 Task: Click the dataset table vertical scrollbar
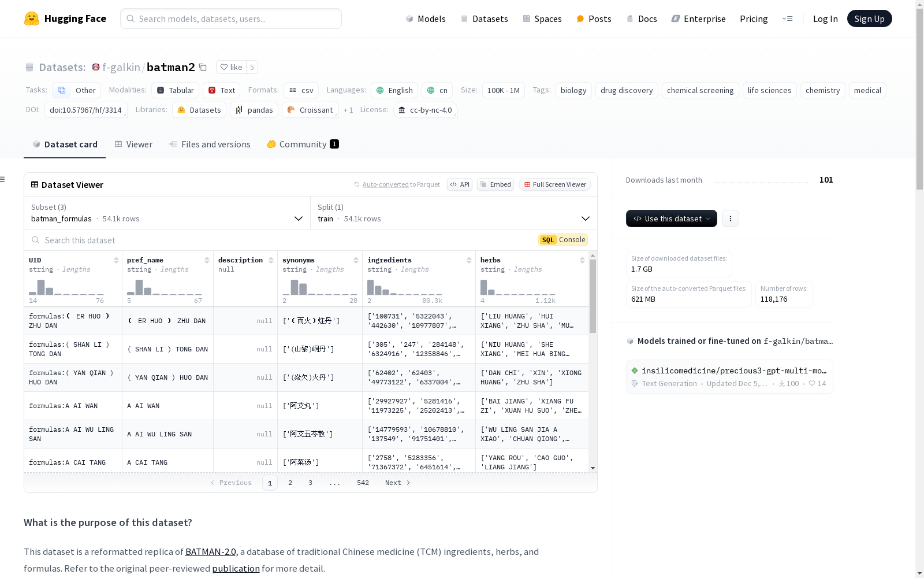point(593,297)
